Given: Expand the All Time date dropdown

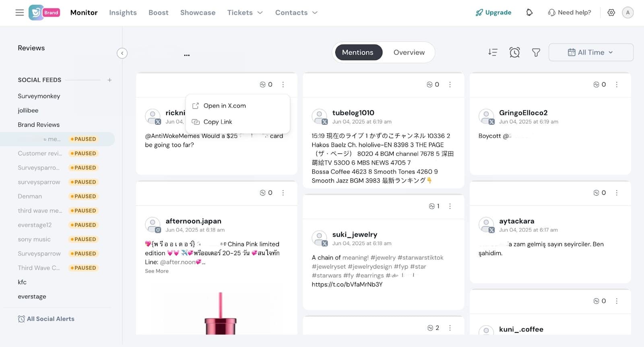Looking at the screenshot, I should [x=590, y=52].
